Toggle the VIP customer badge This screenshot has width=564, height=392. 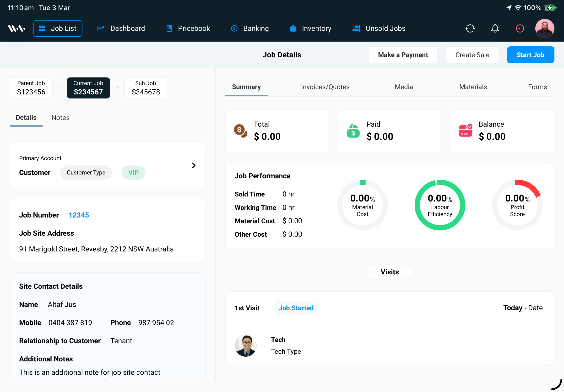point(133,172)
